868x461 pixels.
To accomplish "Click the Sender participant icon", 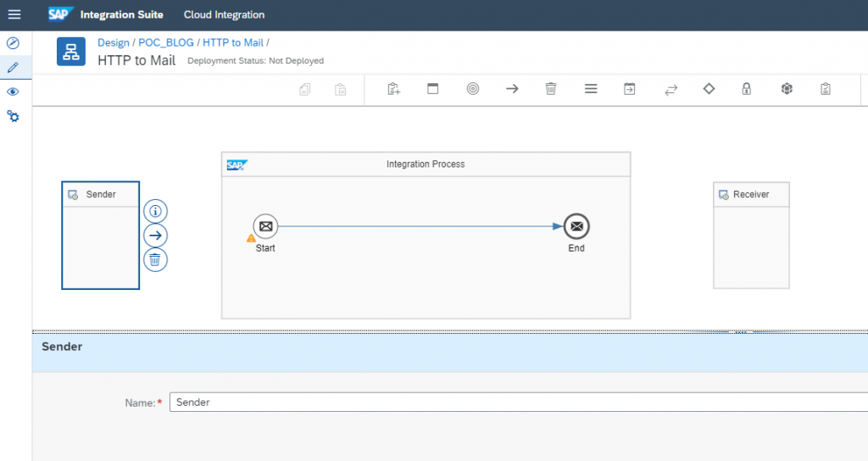I will tap(73, 195).
